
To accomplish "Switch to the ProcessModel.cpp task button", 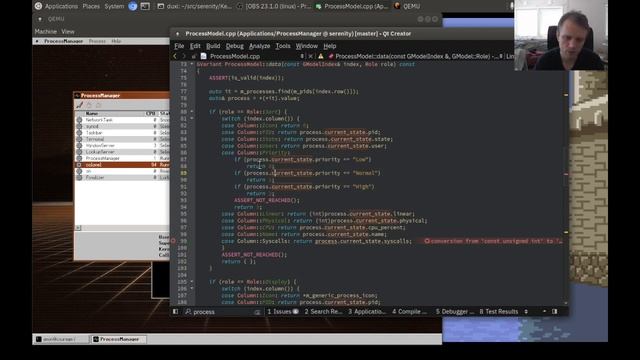I will pos(352,6).
